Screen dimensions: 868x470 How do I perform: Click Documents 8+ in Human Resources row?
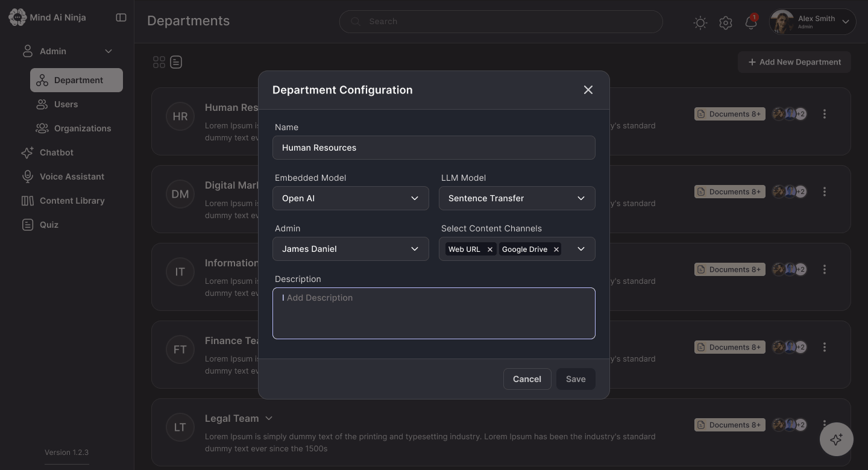pyautogui.click(x=730, y=114)
